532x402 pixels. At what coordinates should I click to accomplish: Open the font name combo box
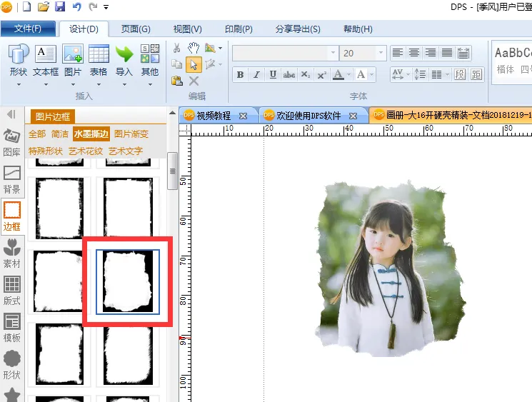coord(286,53)
